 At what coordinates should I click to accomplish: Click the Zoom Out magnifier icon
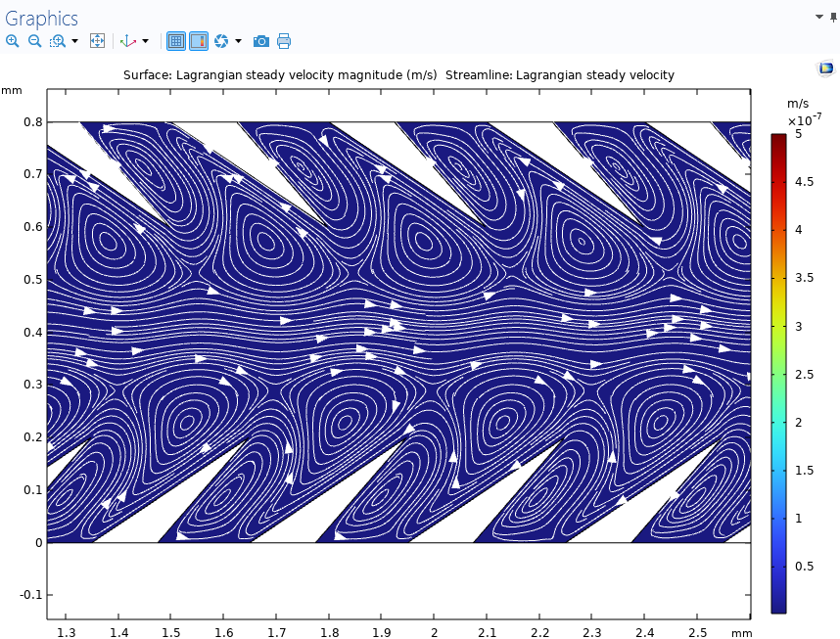click(34, 41)
